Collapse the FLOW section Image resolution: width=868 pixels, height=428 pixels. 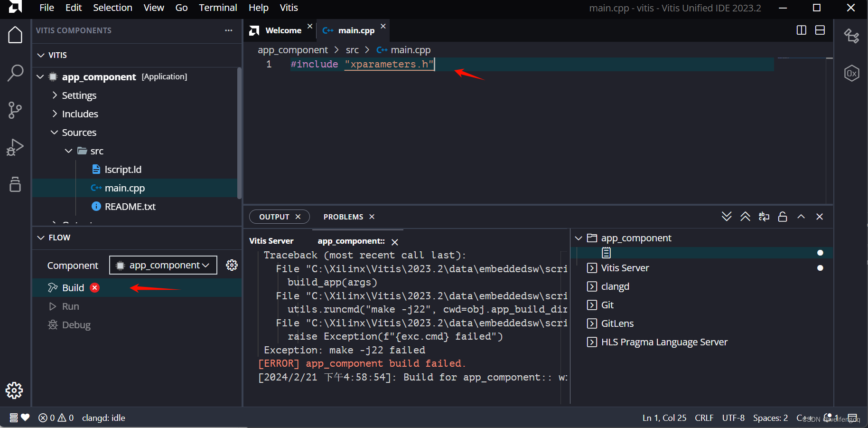click(x=41, y=238)
